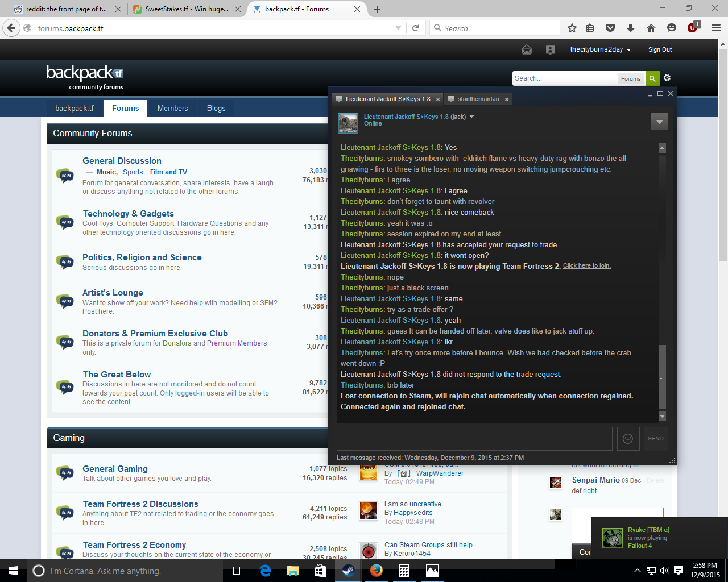Expand the chat options dropdown button
The width and height of the screenshot is (728, 582).
659,121
